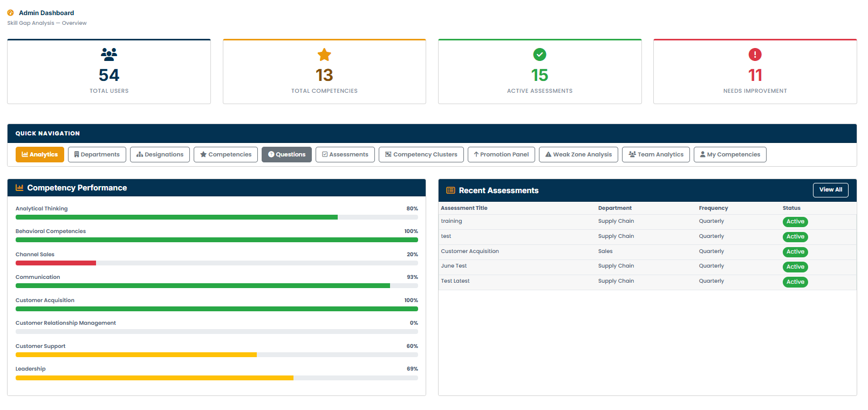Screen dimensions: 868x410
Task: Click the person icon in My Competencies button
Action: pos(703,154)
